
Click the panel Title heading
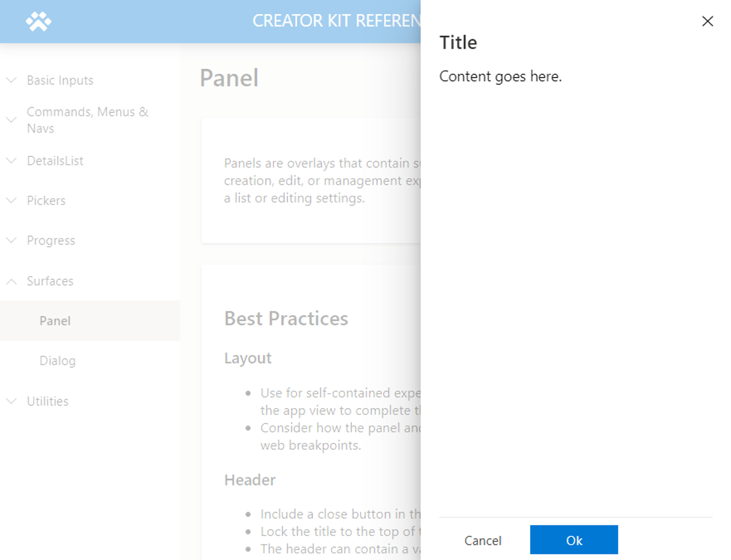tap(458, 43)
